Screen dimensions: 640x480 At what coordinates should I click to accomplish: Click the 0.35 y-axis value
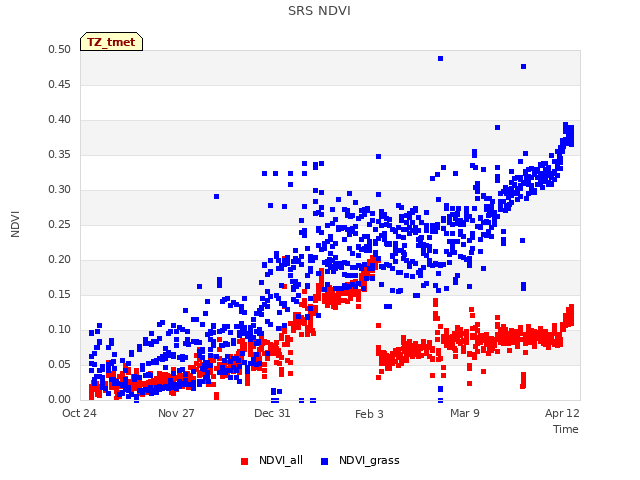(59, 155)
